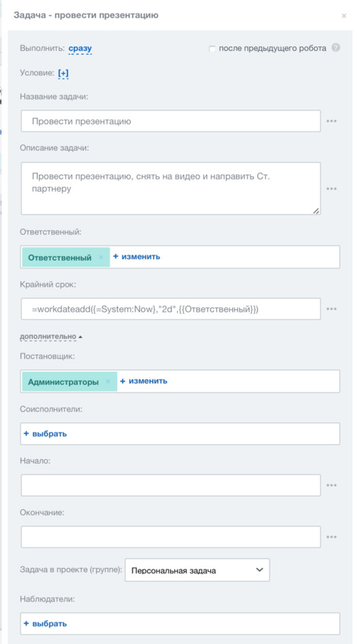Add condition via [+] link
This screenshot has height=644, width=357.
[x=63, y=73]
